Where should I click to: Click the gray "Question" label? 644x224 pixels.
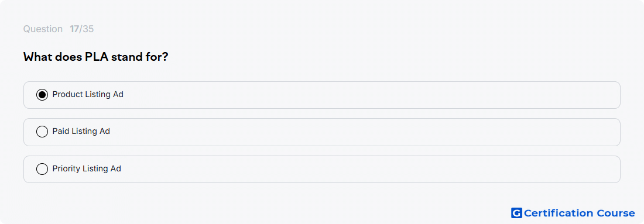point(43,29)
